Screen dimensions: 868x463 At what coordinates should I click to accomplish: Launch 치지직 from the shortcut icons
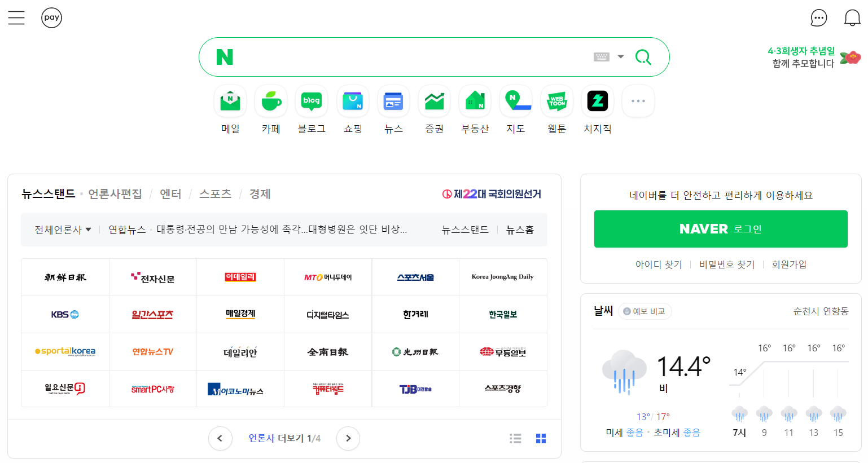(x=597, y=101)
